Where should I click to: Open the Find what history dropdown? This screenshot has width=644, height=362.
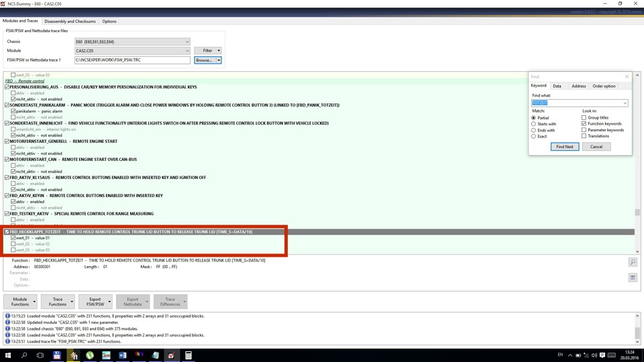pos(625,103)
